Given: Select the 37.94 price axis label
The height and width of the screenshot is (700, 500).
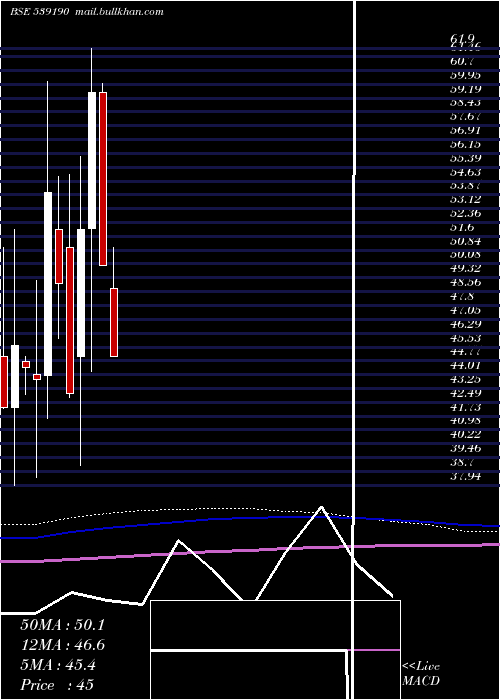Looking at the screenshot, I should (x=465, y=476).
